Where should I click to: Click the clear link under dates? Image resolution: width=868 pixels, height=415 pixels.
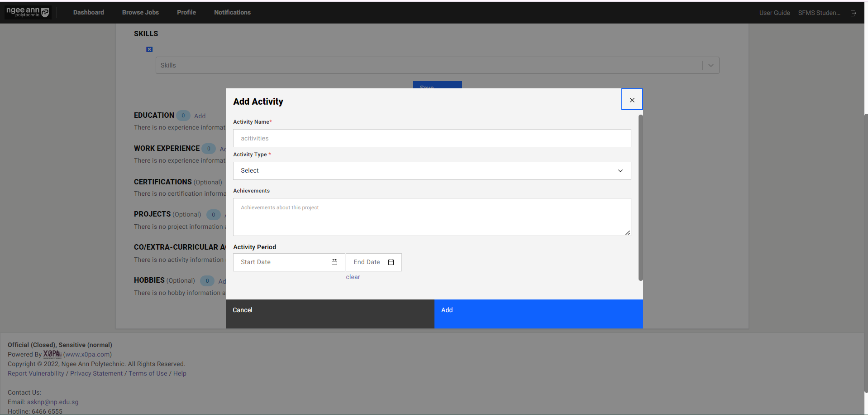tap(353, 277)
